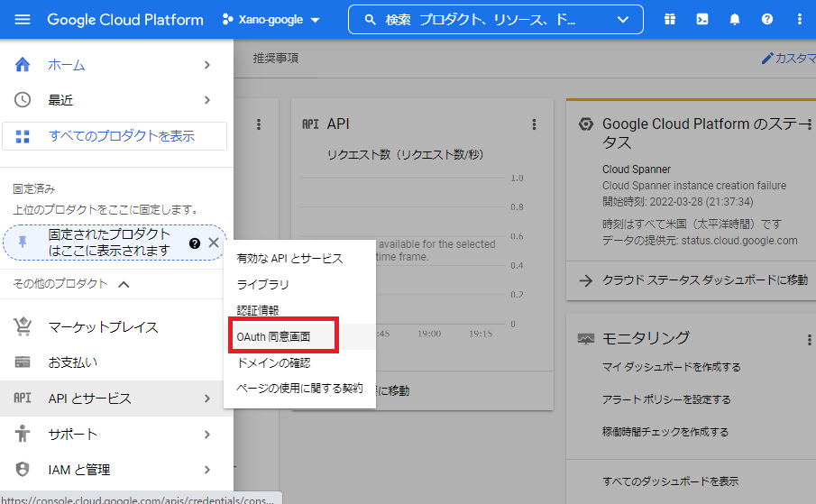The width and height of the screenshot is (816, 504).
Task: Expand API とサービス submenu arrow
Action: tap(207, 399)
